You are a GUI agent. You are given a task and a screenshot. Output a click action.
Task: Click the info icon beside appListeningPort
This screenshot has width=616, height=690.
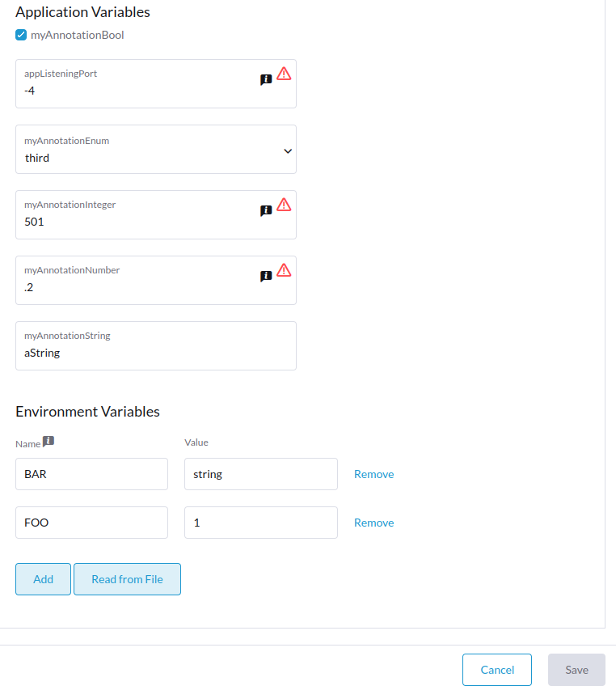(265, 78)
